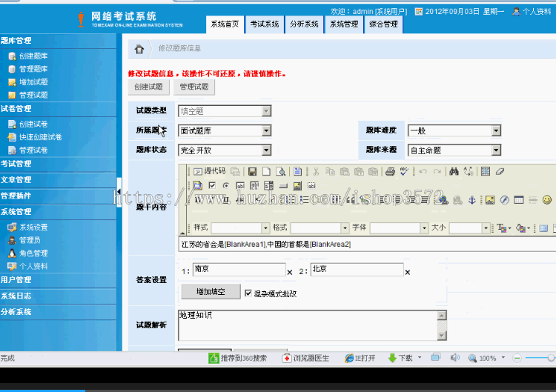Insert a form using the Form icon

(x=197, y=185)
